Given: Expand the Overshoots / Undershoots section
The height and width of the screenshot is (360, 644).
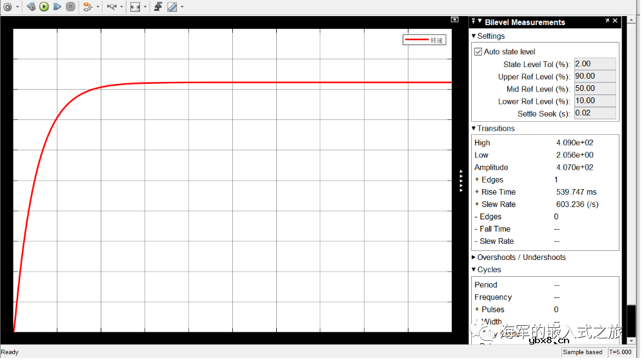Looking at the screenshot, I should 474,257.
